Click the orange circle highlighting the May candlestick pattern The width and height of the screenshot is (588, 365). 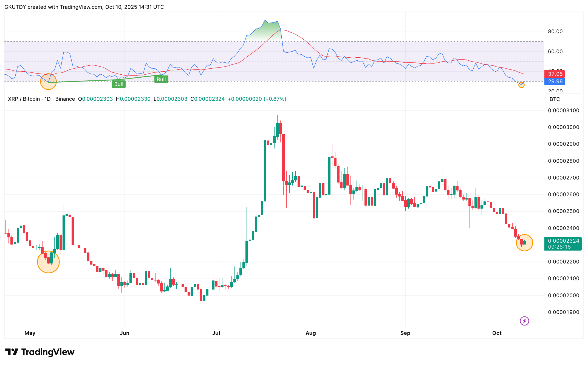point(48,262)
